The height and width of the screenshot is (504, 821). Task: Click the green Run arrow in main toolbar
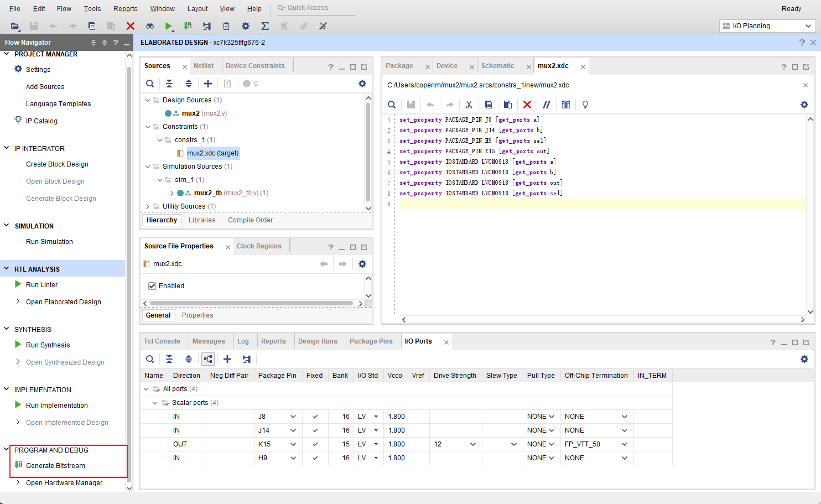168,26
